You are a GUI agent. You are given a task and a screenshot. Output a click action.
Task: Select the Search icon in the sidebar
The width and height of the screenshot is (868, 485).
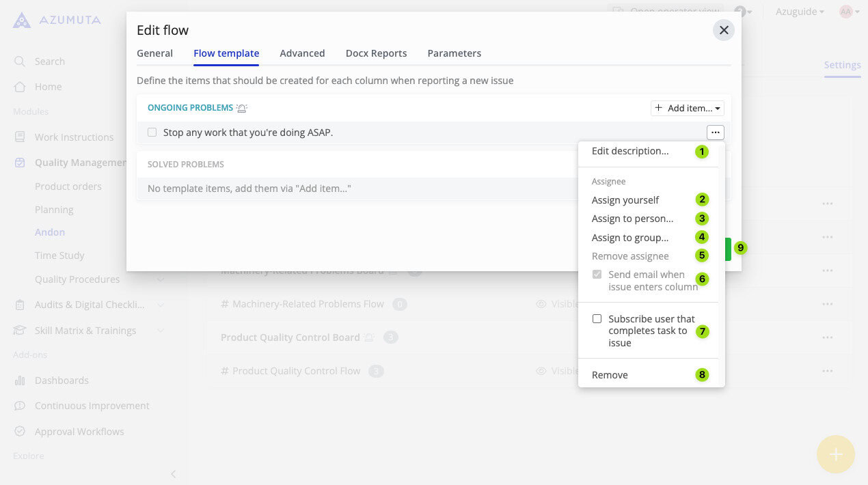19,61
